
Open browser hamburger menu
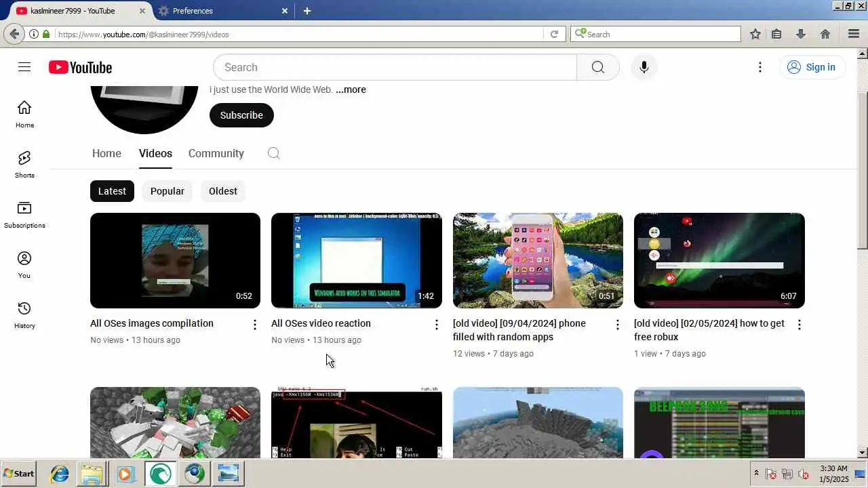click(854, 34)
